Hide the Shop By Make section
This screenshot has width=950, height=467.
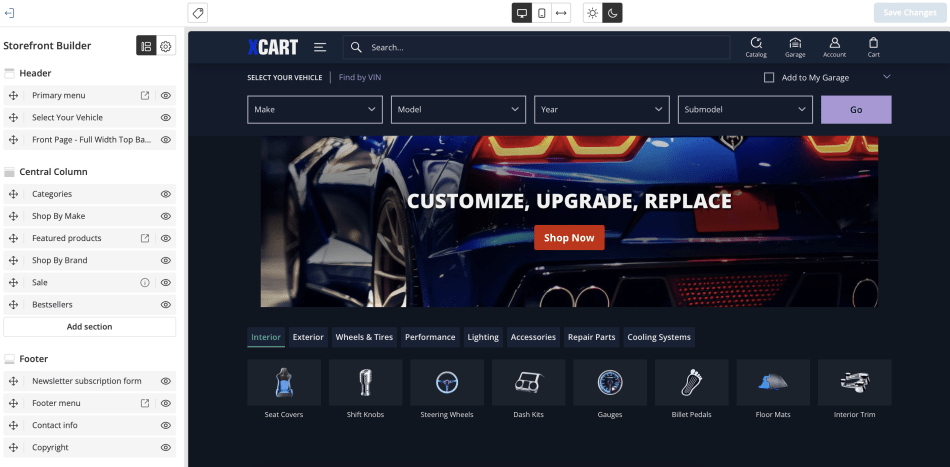pyautogui.click(x=165, y=216)
